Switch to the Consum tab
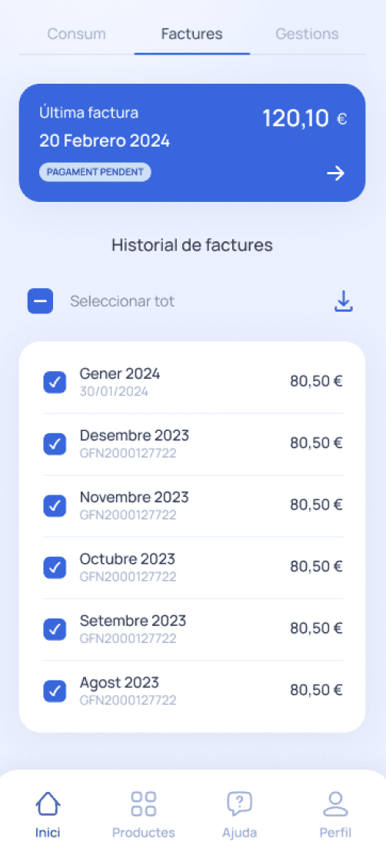The image size is (386, 868). 76,34
